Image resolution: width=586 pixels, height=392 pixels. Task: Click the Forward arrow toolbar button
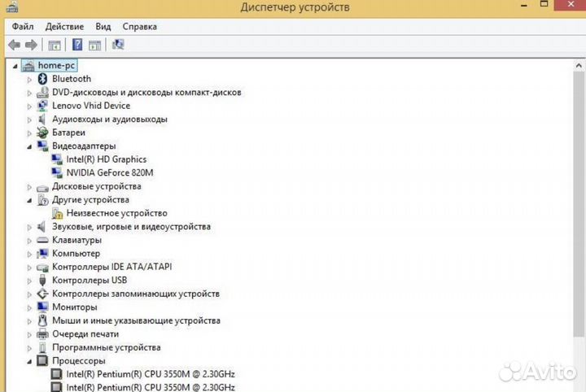click(x=31, y=46)
